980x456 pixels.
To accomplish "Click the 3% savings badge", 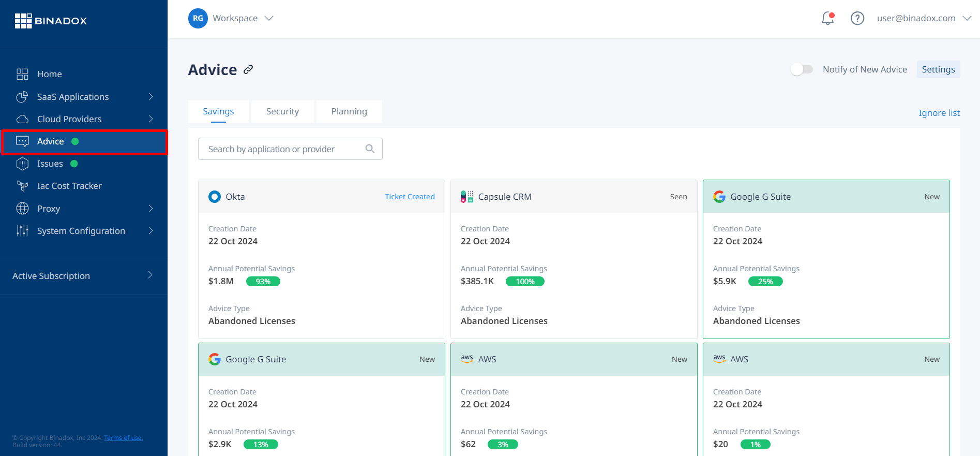I will tap(503, 445).
